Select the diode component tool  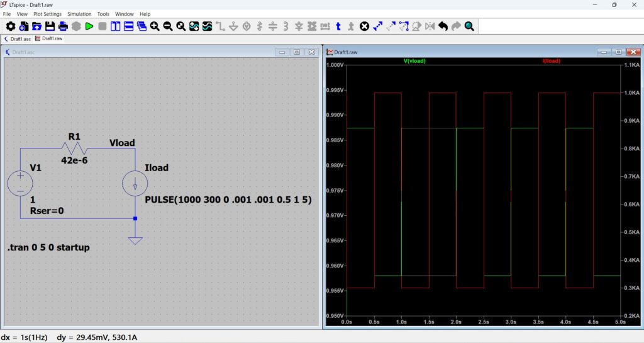299,26
